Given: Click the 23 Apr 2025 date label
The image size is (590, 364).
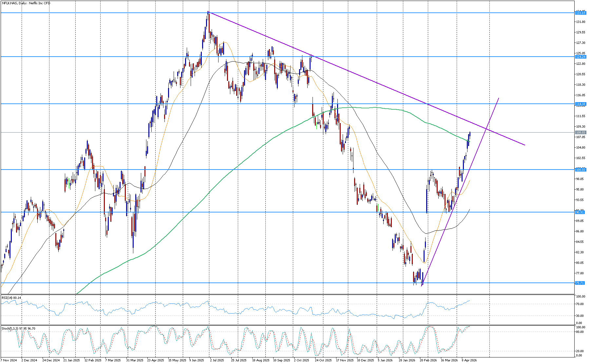Looking at the screenshot, I should click(x=156, y=360).
